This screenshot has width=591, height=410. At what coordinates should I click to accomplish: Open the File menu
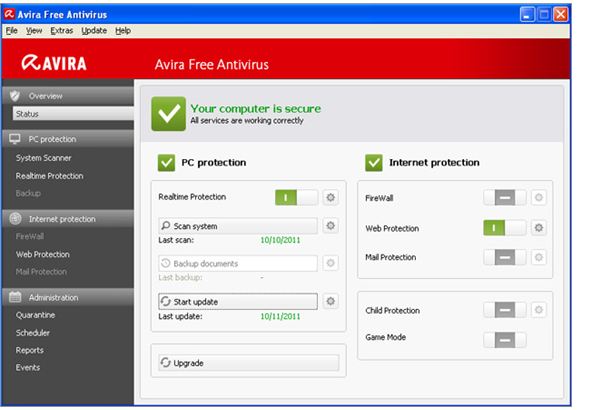click(12, 31)
